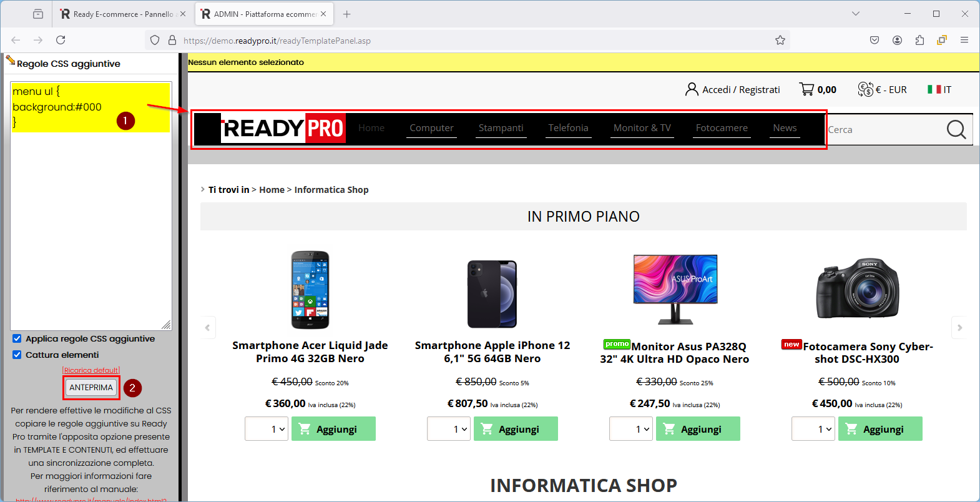Click the Ricarica default link
Viewport: 980px width, 502px height.
tap(91, 370)
